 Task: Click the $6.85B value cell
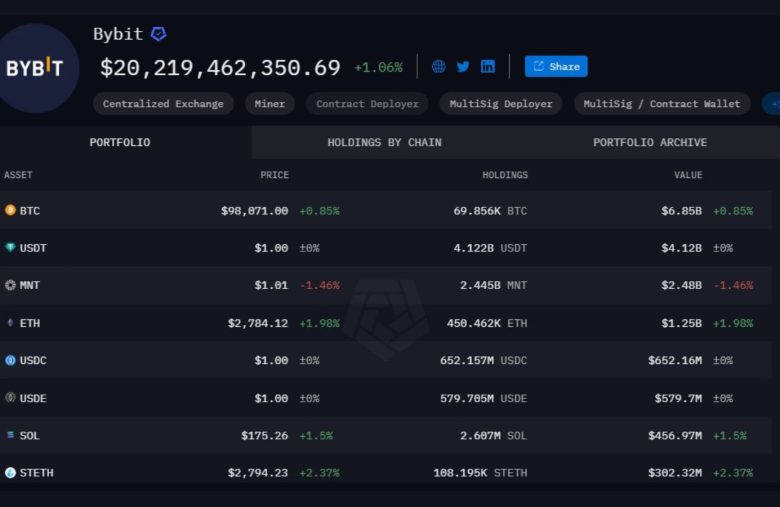point(682,211)
